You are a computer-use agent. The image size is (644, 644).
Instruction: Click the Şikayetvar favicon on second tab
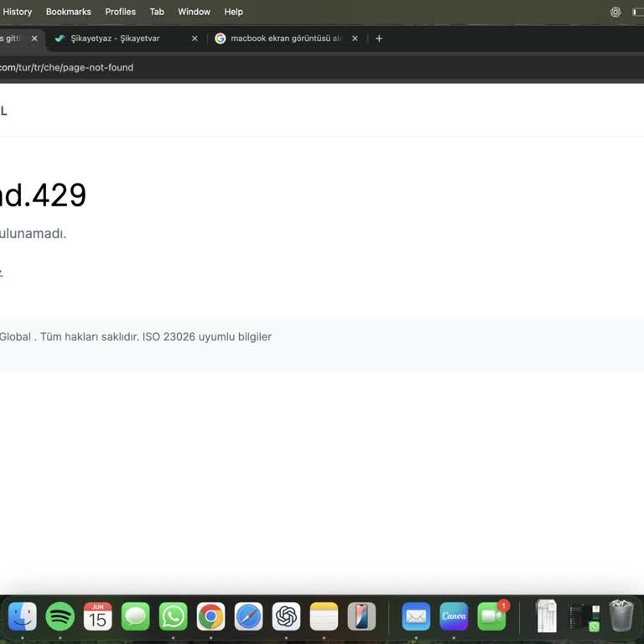click(x=60, y=39)
